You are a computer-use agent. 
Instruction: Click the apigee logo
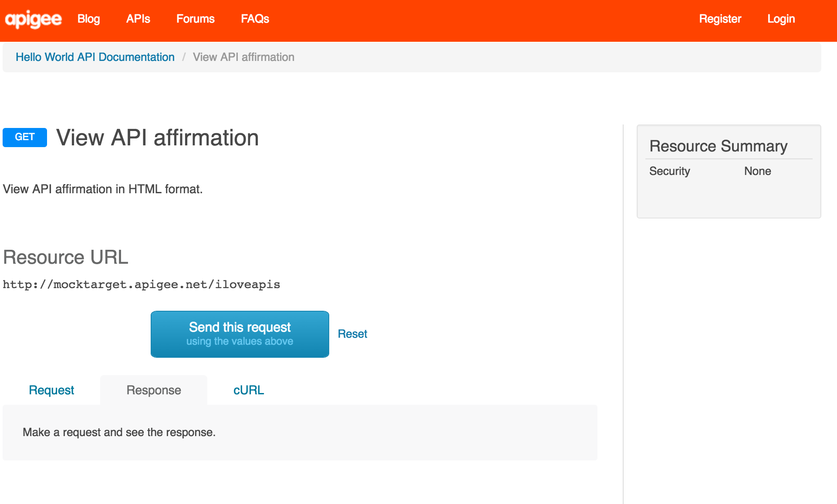click(x=33, y=19)
